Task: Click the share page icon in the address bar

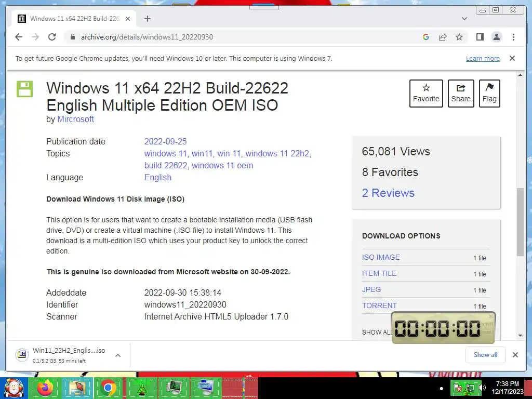Action: tap(443, 37)
